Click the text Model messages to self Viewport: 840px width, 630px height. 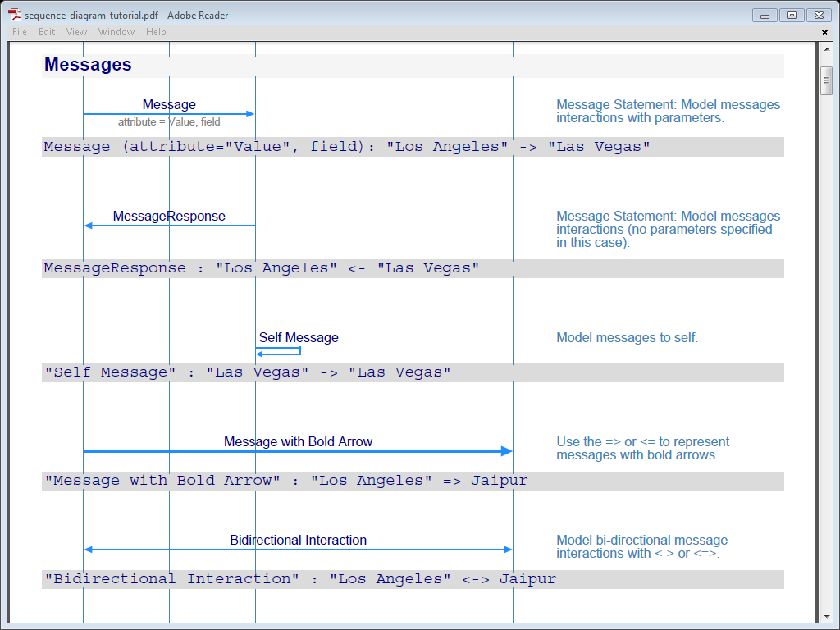627,337
